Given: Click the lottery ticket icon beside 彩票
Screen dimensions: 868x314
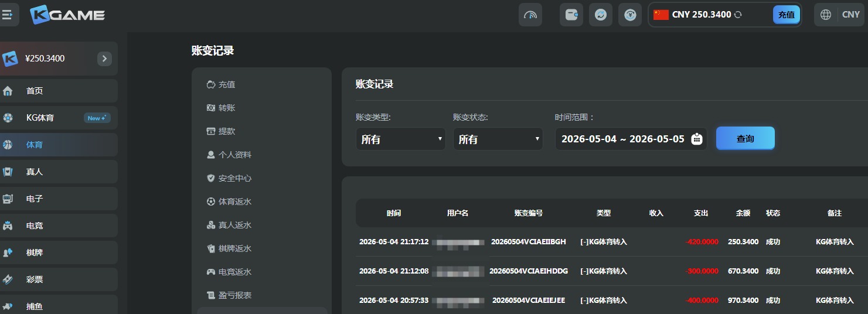Looking at the screenshot, I should point(8,279).
